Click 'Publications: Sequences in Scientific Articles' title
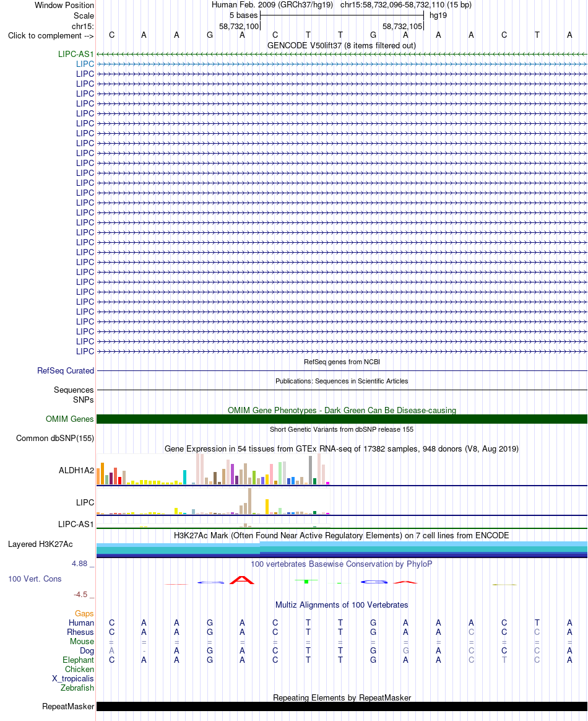The image size is (588, 721). pos(342,381)
